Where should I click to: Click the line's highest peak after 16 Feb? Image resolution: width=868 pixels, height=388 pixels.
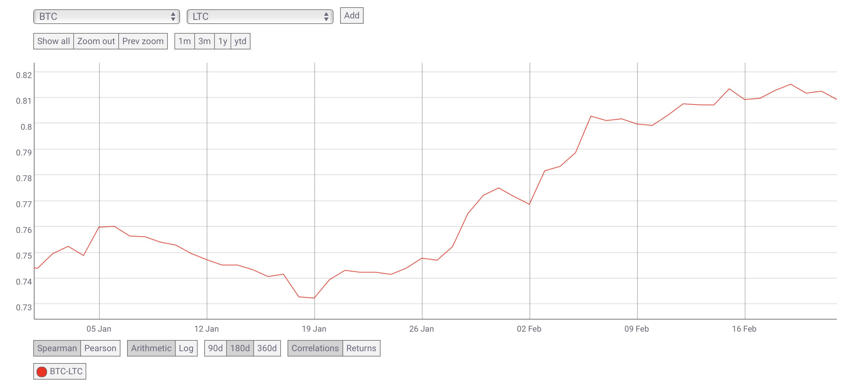pyautogui.click(x=791, y=84)
